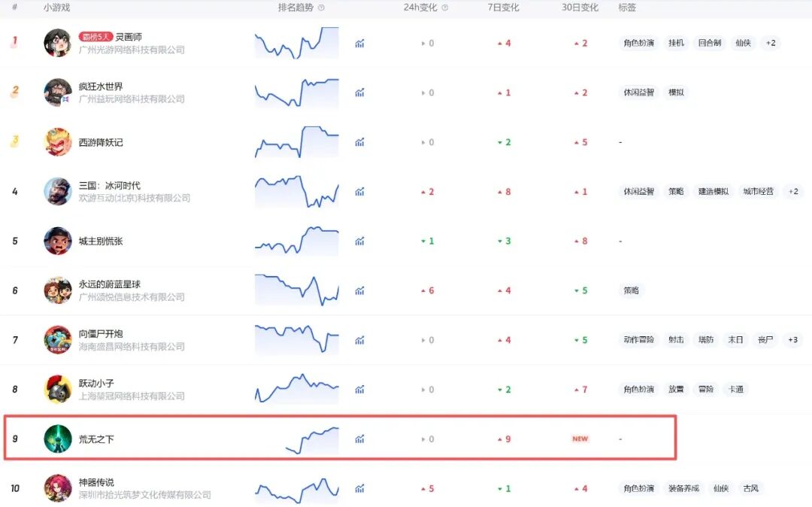Image resolution: width=812 pixels, height=507 pixels.
Task: Click the 海南盛昌网络科技有限公司 company name
Action: [132, 347]
